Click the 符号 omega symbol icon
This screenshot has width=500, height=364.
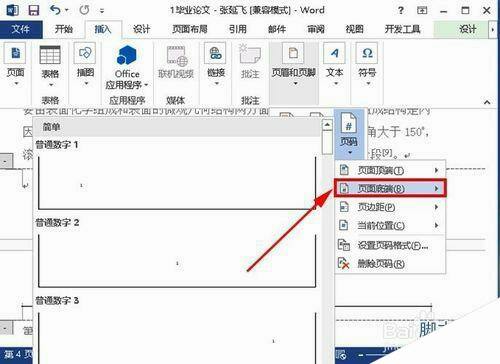coord(367,53)
